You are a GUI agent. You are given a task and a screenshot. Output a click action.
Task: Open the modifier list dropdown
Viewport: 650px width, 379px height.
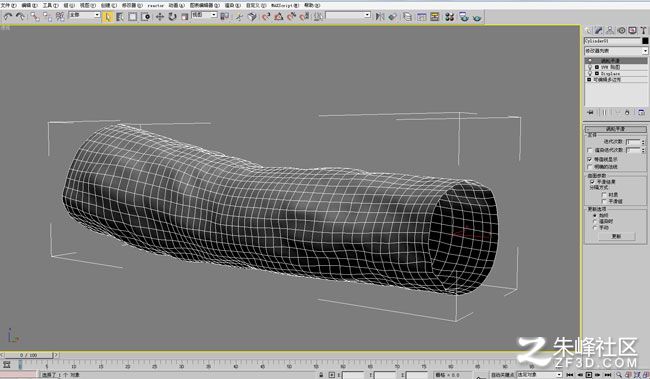tap(616, 51)
